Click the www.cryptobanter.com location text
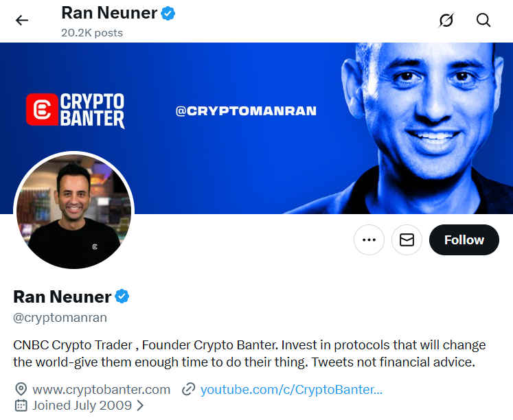Screen dimensions: 513x420 [101, 390]
